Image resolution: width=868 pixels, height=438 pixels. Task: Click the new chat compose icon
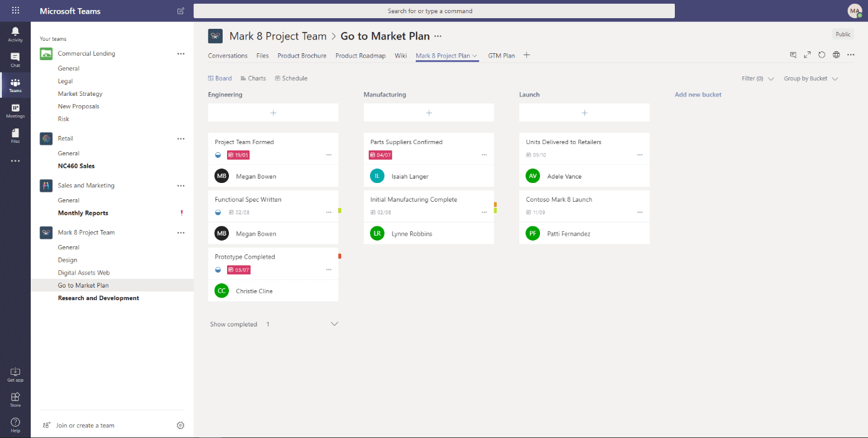click(181, 11)
